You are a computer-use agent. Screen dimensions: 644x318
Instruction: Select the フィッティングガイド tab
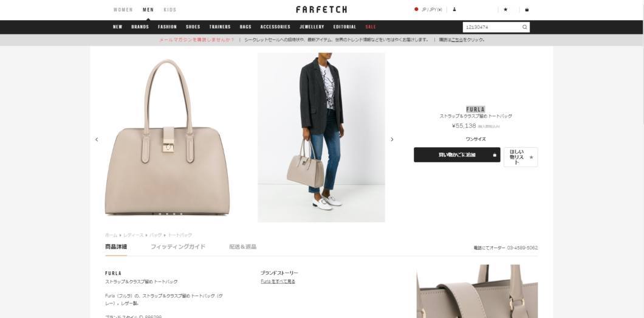coord(178,247)
